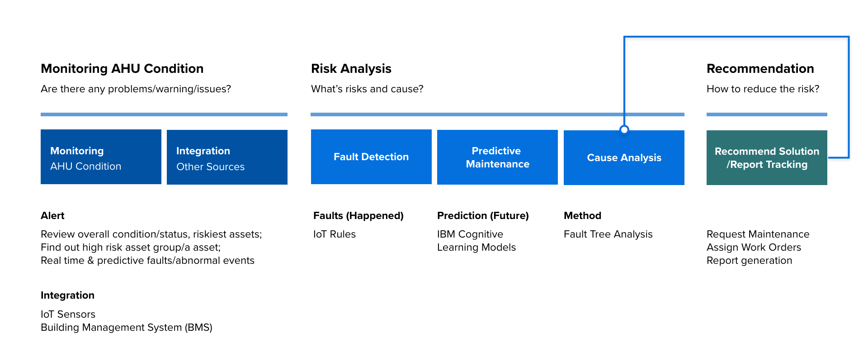868x362 pixels.
Task: Select the Assign Work Orders line
Action: (754, 248)
